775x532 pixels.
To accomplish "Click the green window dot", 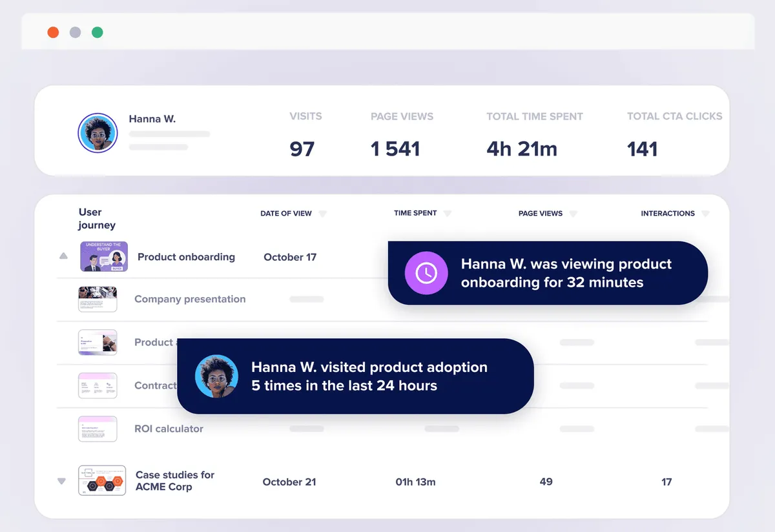I will point(97,32).
